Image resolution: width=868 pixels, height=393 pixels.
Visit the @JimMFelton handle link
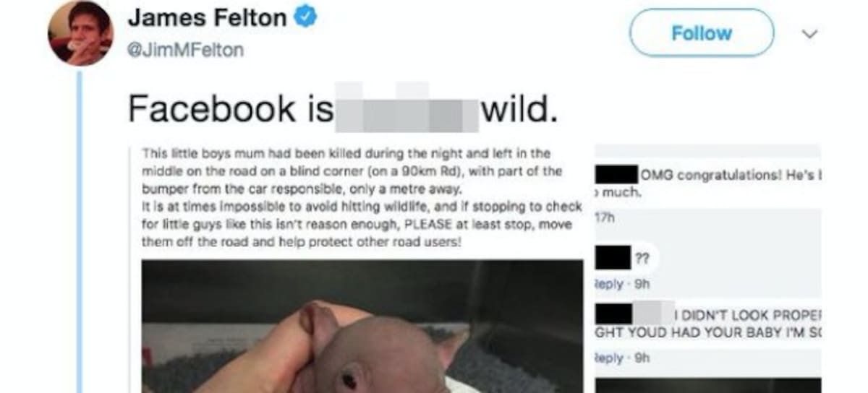(186, 50)
